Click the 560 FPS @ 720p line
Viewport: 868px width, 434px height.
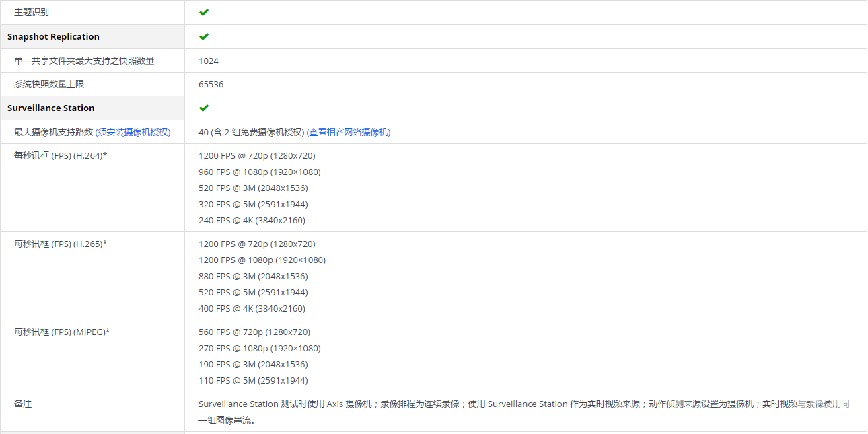point(254,332)
